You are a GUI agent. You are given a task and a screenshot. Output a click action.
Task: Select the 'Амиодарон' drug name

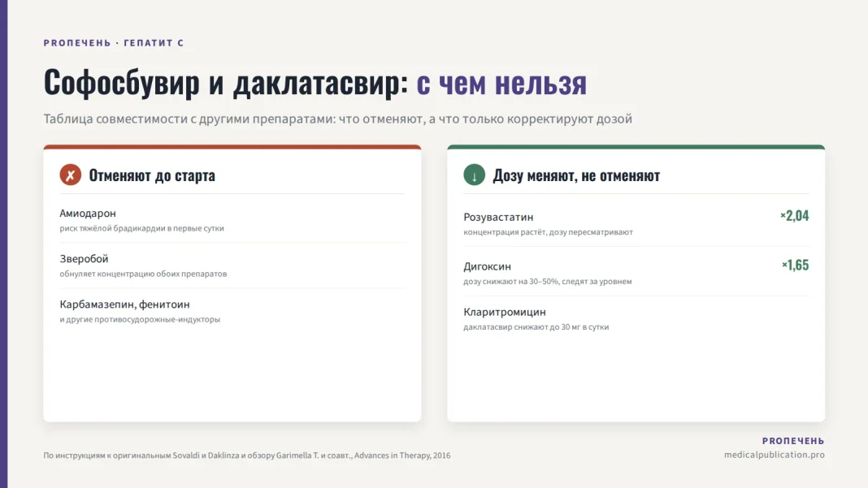tap(88, 213)
